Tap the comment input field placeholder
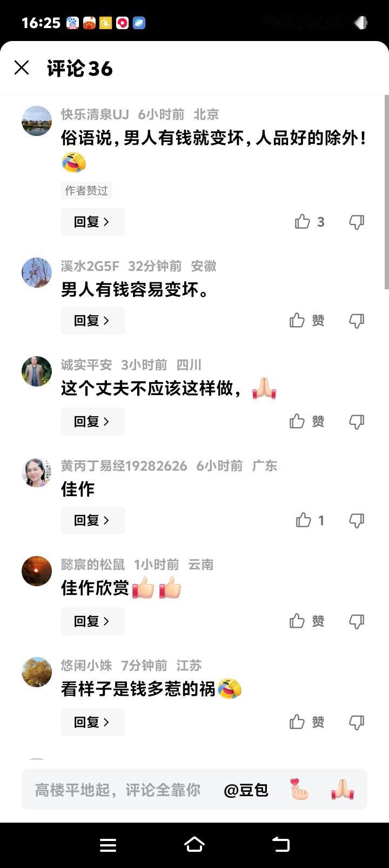The image size is (389, 868). (x=118, y=790)
